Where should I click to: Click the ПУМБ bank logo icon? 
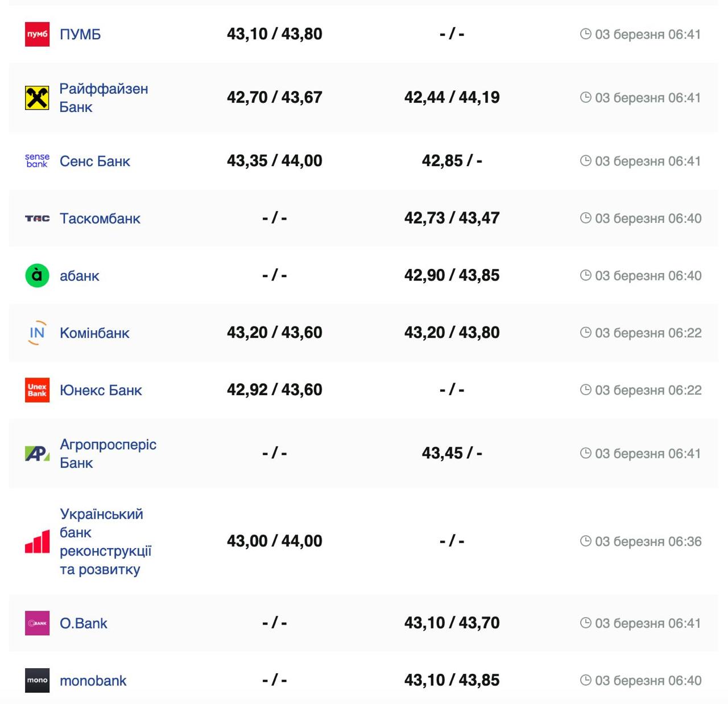pyautogui.click(x=37, y=34)
